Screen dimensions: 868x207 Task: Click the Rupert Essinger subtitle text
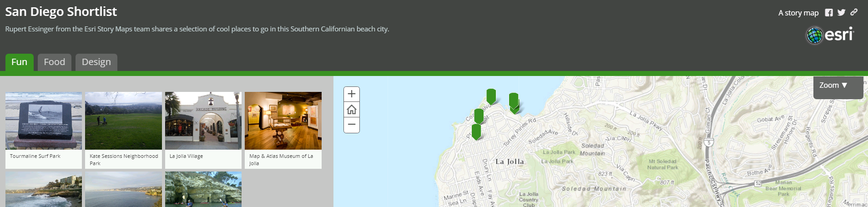tap(197, 29)
